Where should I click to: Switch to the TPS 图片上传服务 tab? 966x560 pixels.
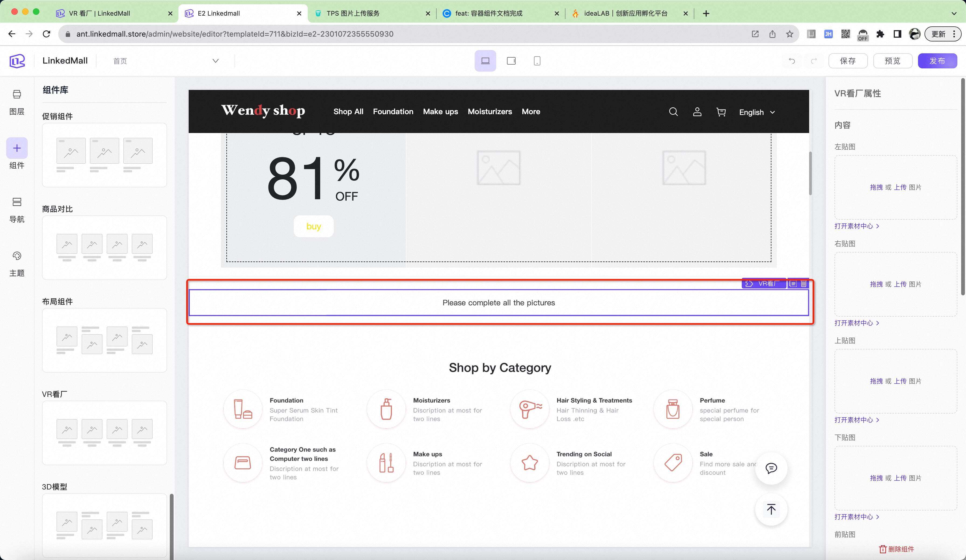353,13
